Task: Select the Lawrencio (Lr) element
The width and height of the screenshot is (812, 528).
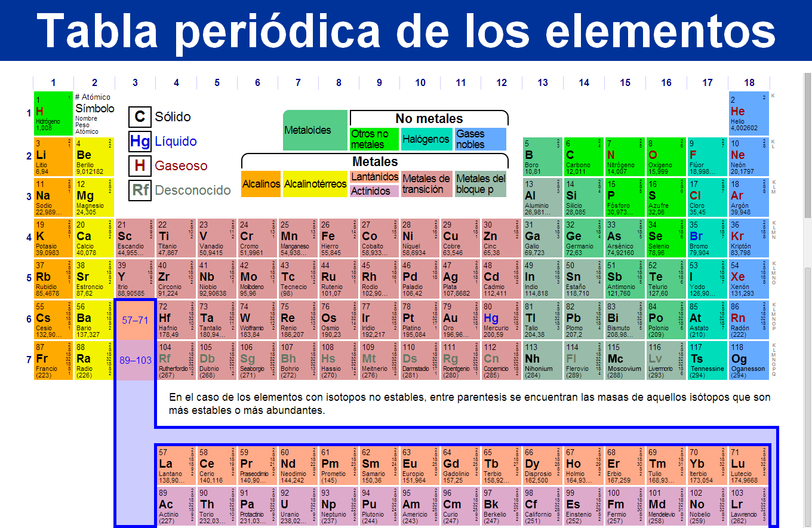Action: click(x=748, y=506)
